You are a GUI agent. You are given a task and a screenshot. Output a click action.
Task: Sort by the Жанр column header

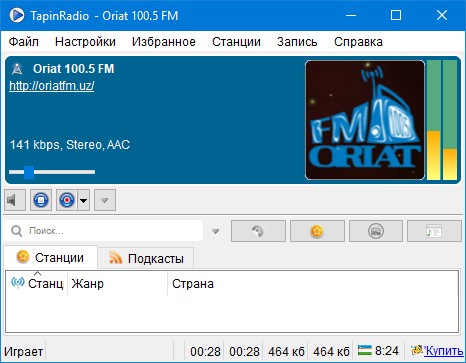pyautogui.click(x=117, y=283)
